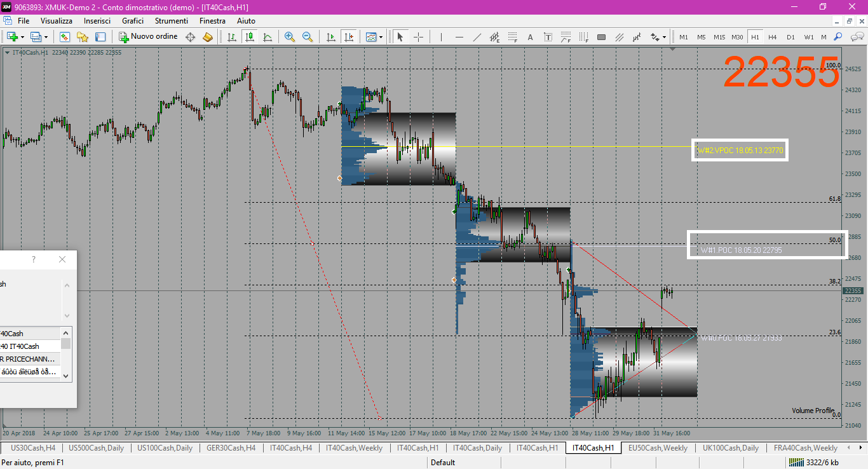Select the regression channel tool icon

click(x=637, y=37)
